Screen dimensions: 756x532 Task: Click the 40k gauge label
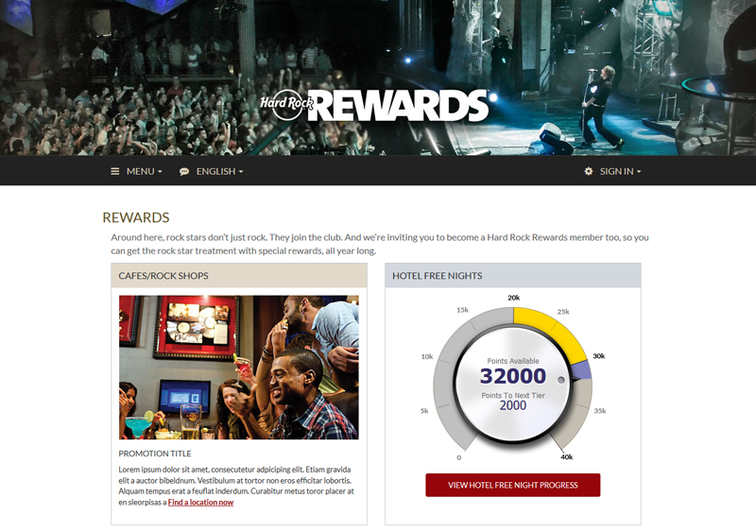pyautogui.click(x=566, y=456)
